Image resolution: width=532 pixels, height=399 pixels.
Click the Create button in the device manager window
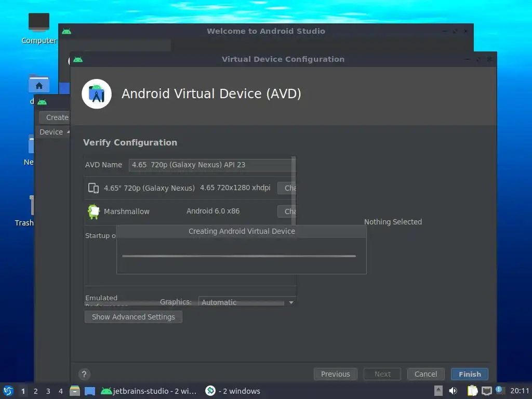pyautogui.click(x=54, y=117)
